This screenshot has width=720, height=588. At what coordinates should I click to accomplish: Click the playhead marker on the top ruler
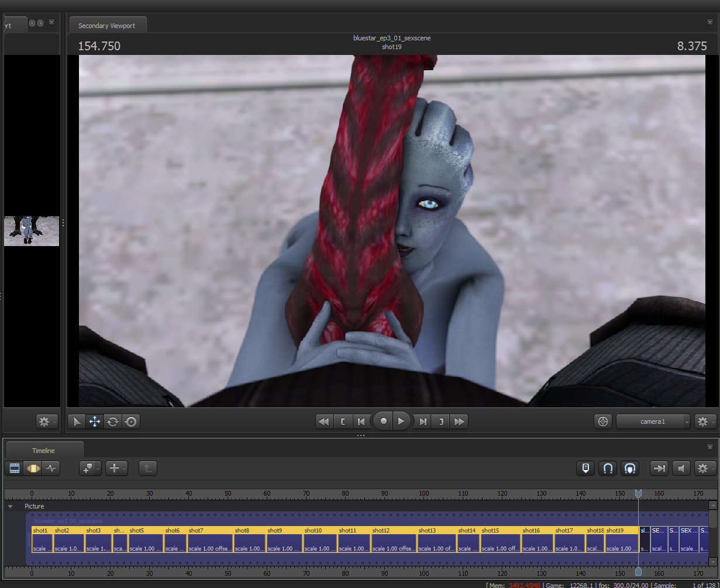[638, 494]
